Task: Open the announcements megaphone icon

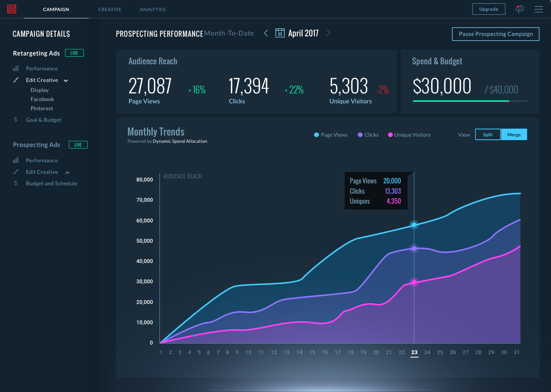Action: (x=520, y=9)
